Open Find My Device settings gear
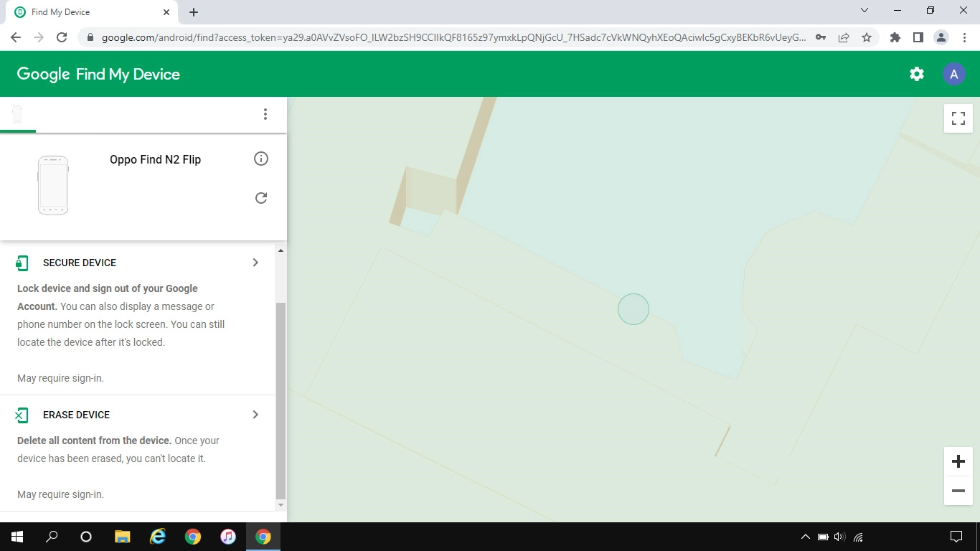 [x=916, y=73]
